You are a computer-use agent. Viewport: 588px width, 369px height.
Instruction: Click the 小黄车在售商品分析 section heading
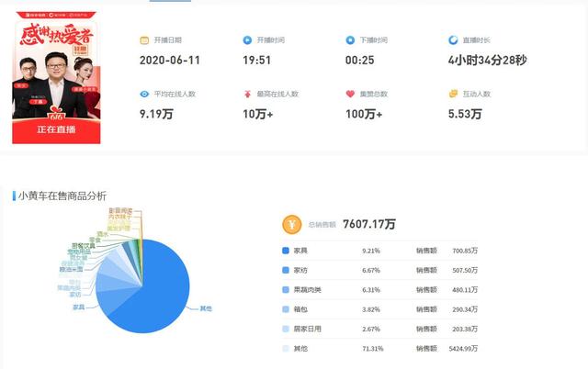click(62, 196)
